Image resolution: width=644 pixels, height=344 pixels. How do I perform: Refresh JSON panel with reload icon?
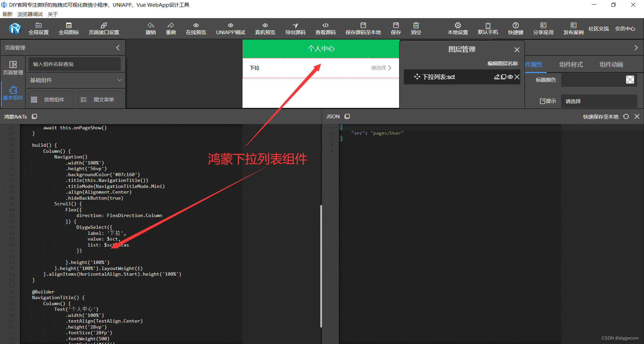[626, 117]
